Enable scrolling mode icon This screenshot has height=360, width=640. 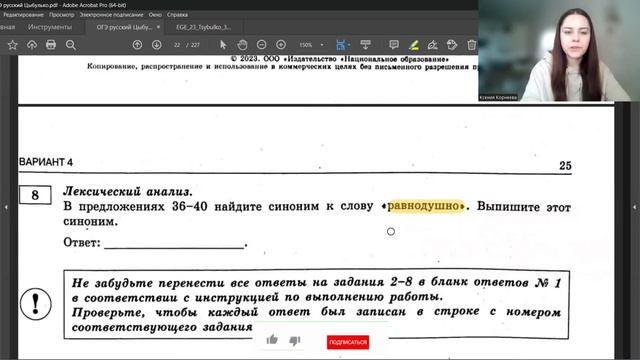pyautogui.click(x=365, y=44)
